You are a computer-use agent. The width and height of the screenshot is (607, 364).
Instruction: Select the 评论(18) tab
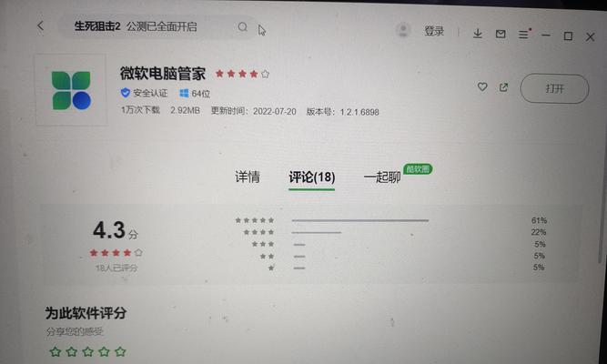coord(311,177)
